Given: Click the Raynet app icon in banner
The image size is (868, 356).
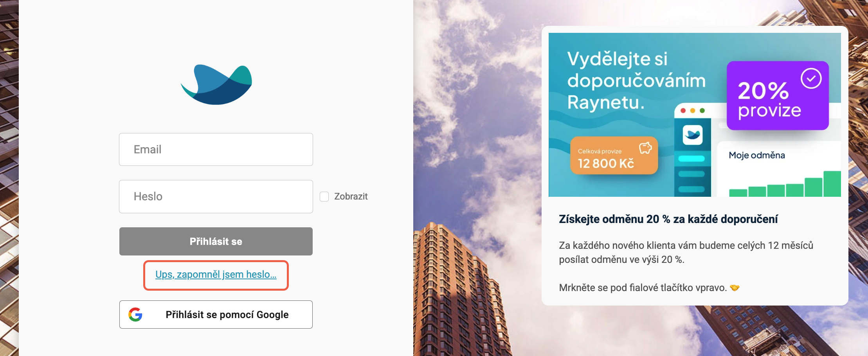Looking at the screenshot, I should 692,135.
